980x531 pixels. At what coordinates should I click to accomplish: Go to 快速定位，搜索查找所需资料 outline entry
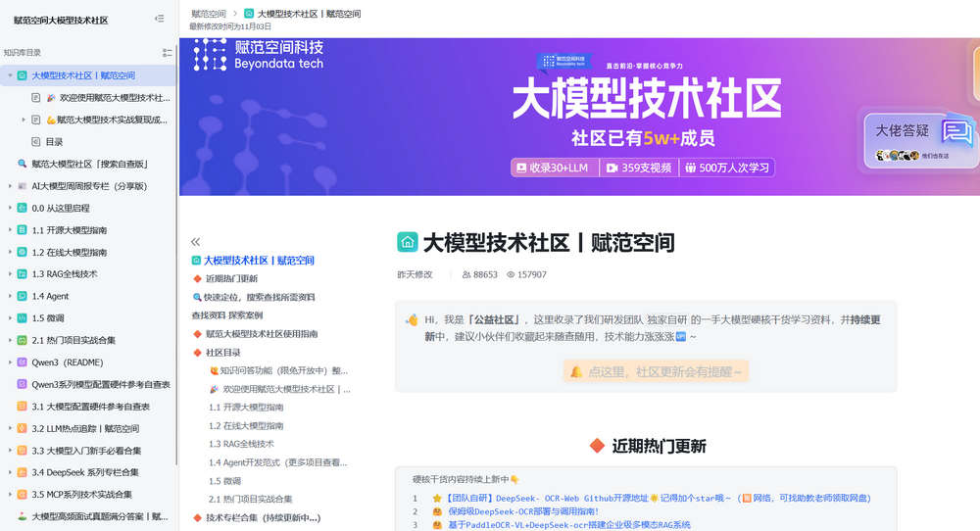pyautogui.click(x=259, y=298)
